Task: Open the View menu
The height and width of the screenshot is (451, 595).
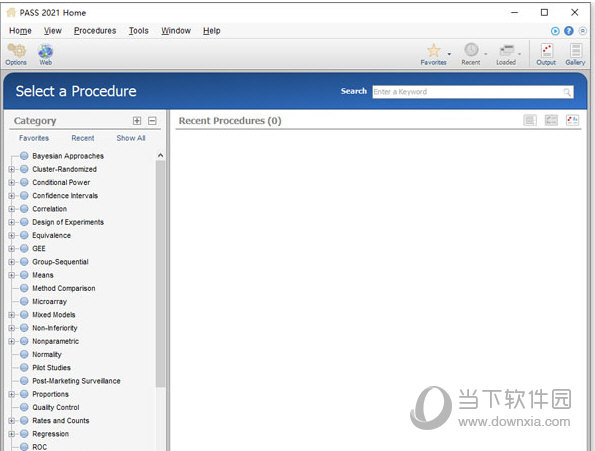Action: point(52,31)
